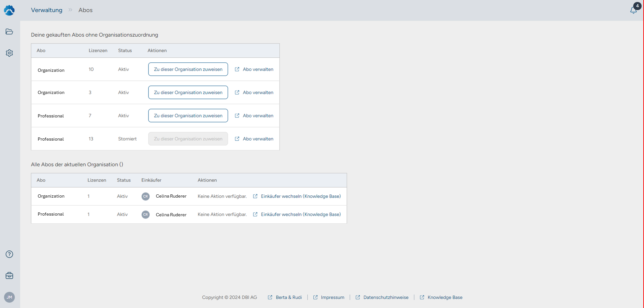Assign the 7-license Professional abo to organisation
Viewport: 644px width, 308px height.
pos(188,116)
